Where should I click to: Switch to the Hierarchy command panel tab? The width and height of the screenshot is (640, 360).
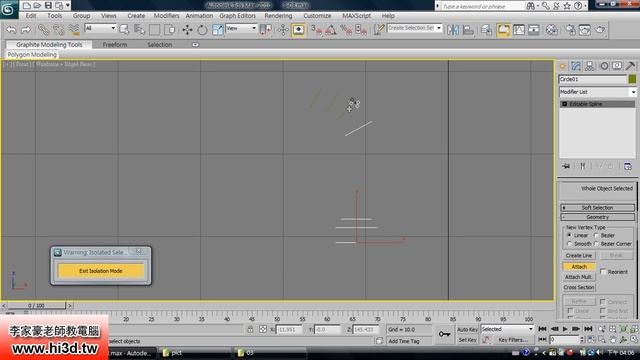[590, 66]
